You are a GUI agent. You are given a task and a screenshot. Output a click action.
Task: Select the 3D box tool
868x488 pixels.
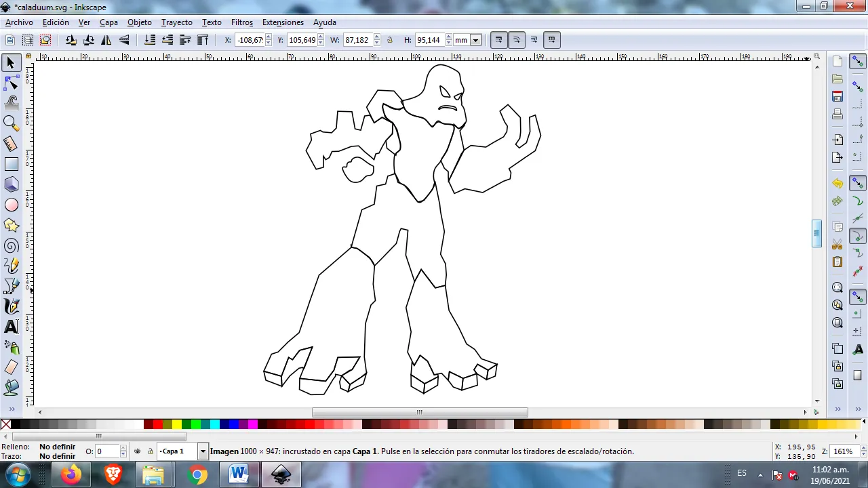(x=11, y=184)
